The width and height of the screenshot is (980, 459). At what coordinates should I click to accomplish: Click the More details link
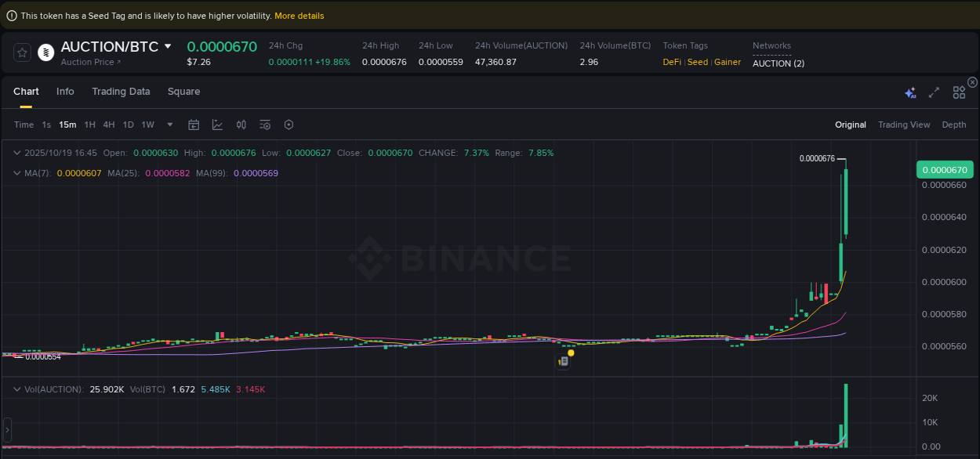point(299,15)
